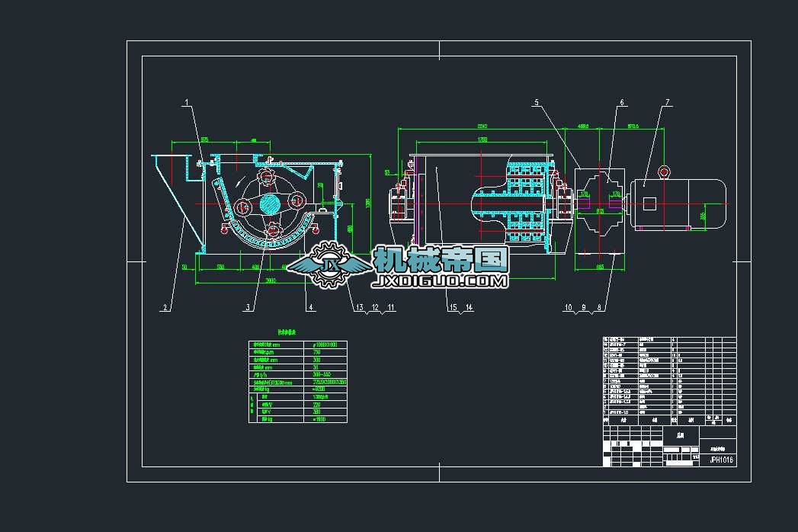The image size is (798, 532).
Task: Click the winged gear watermark logo
Action: [x=332, y=263]
